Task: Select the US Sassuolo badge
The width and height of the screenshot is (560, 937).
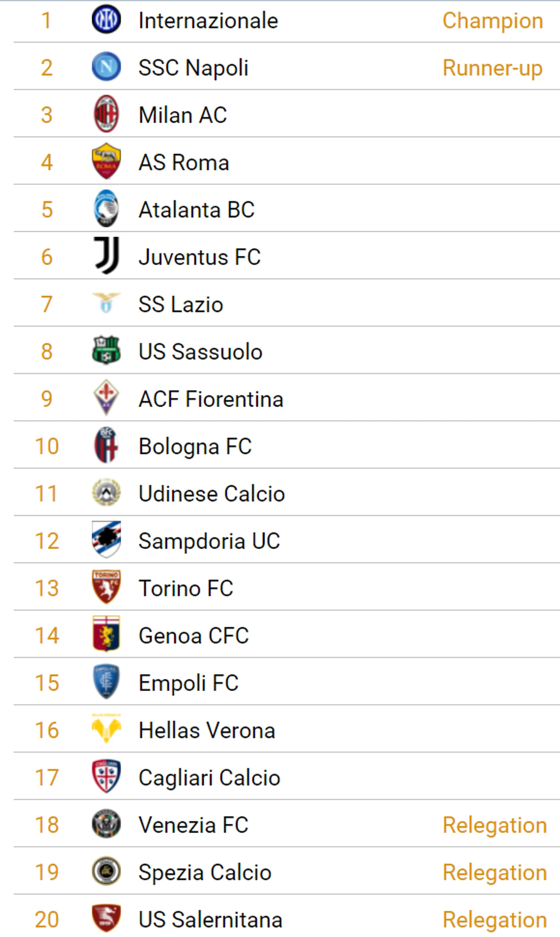Action: click(x=106, y=350)
